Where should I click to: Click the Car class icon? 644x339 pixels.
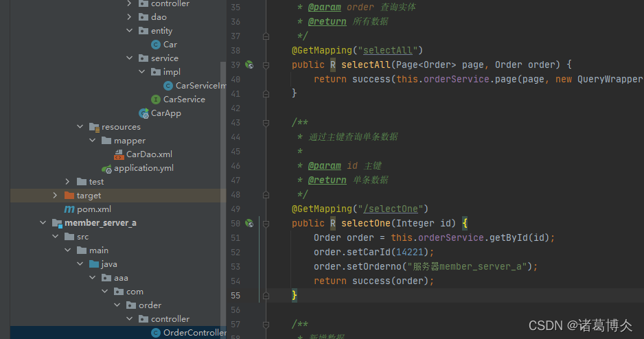(156, 45)
